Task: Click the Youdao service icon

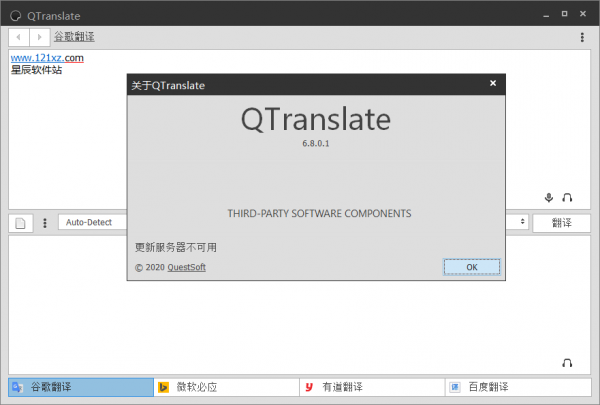Action: click(309, 387)
